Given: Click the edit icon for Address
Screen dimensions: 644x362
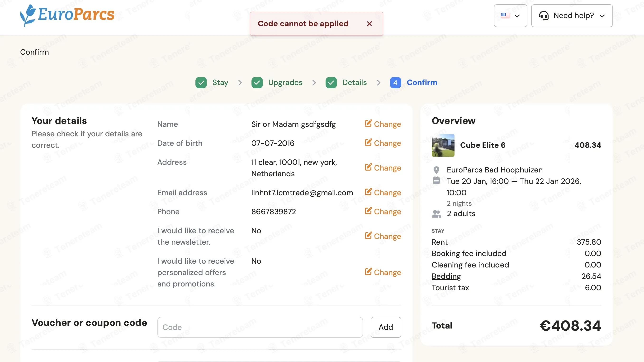Looking at the screenshot, I should 368,167.
